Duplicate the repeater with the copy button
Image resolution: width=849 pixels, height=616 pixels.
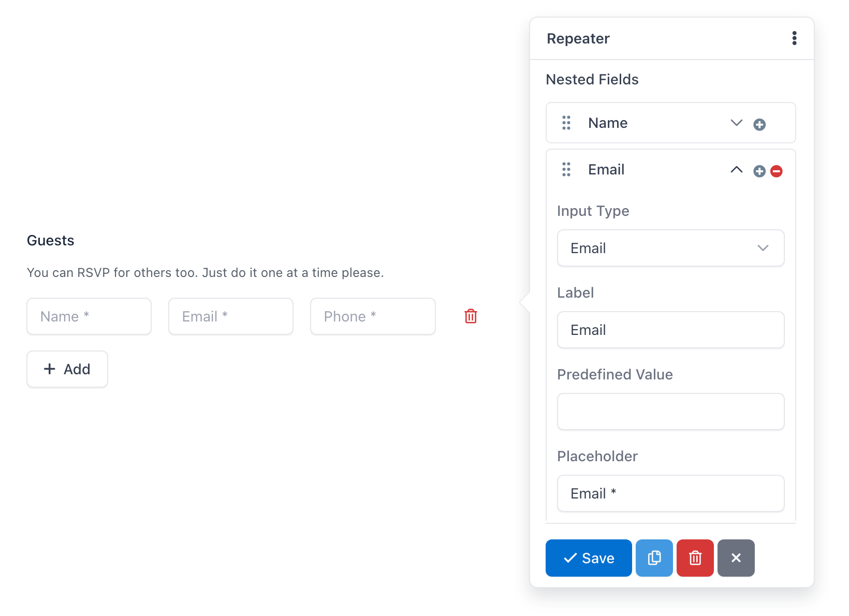654,558
